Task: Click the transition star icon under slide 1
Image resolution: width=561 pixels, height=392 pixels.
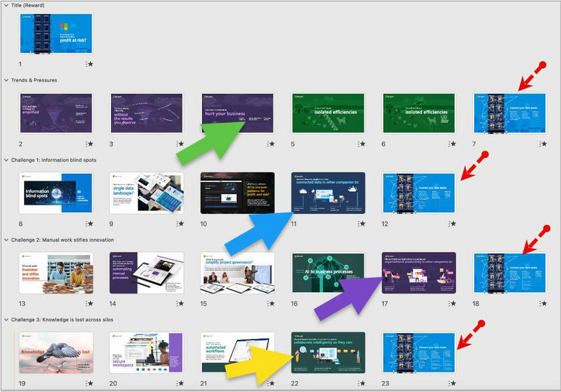Action: (89, 64)
